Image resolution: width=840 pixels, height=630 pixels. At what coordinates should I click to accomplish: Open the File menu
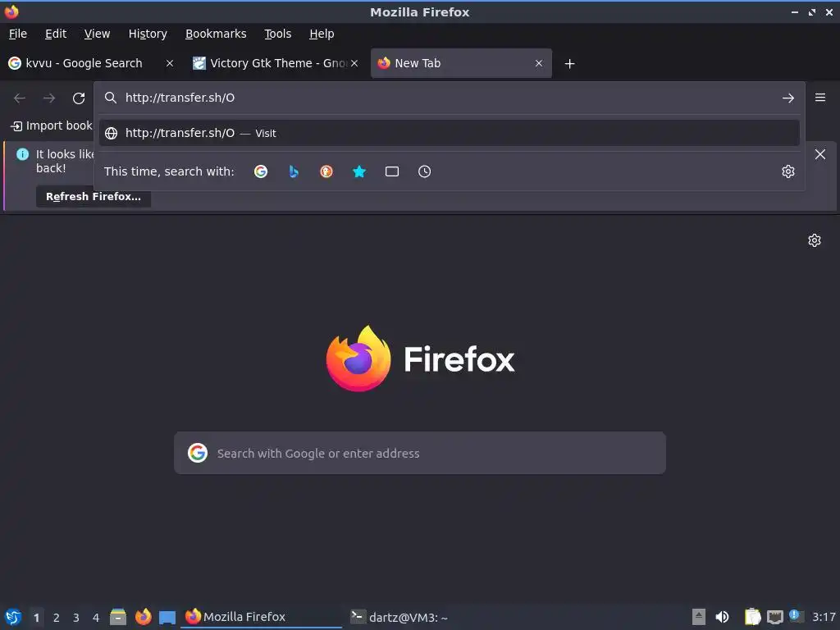pyautogui.click(x=18, y=34)
